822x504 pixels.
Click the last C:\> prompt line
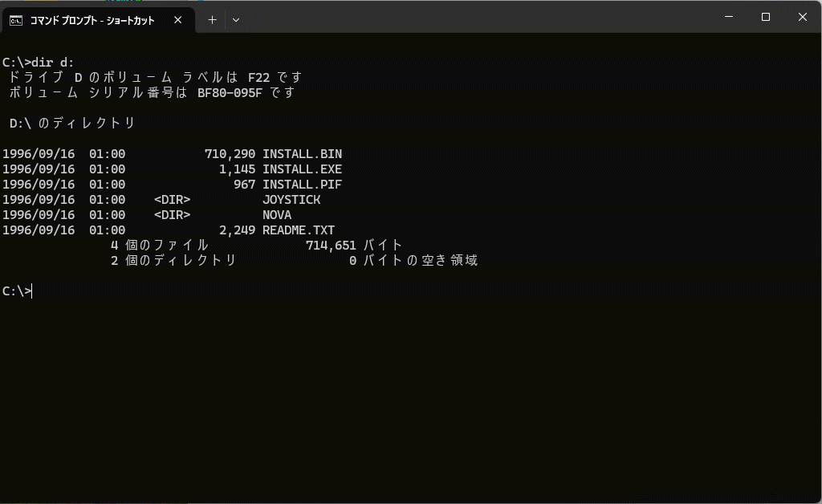coord(17,291)
